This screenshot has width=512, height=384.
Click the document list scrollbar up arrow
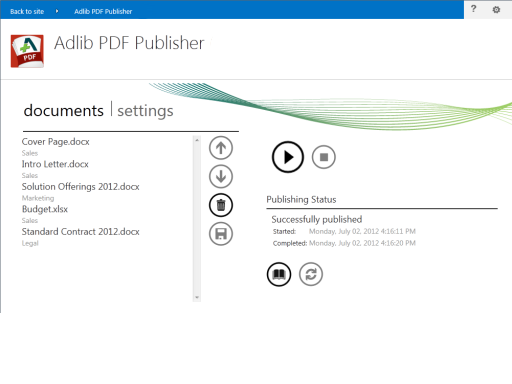197,140
